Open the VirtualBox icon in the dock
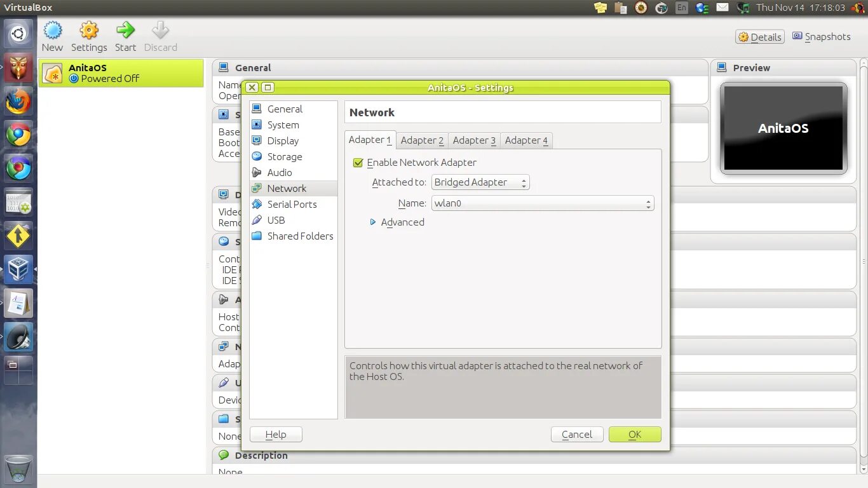The image size is (868, 488). [x=18, y=269]
